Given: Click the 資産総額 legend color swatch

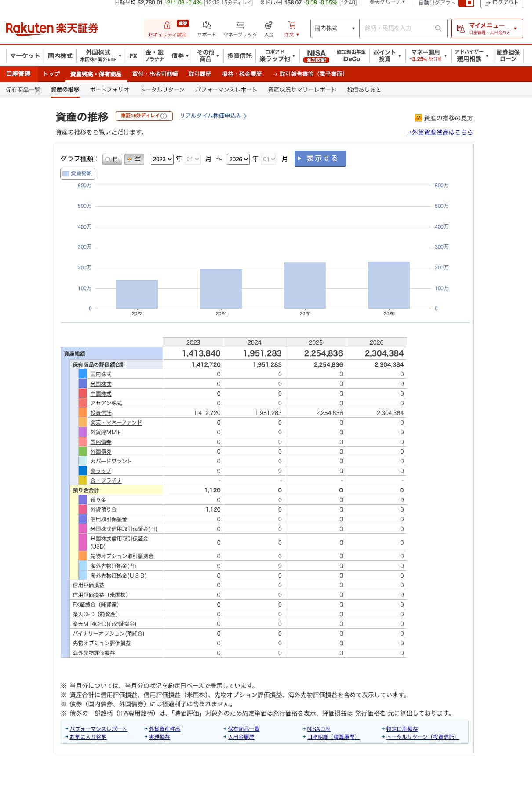Looking at the screenshot, I should click(x=66, y=174).
